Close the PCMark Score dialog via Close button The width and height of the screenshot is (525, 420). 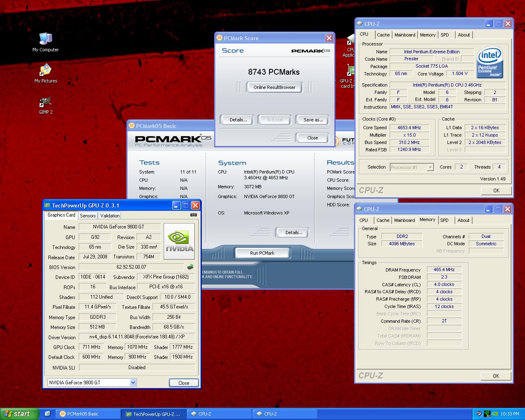point(313,138)
